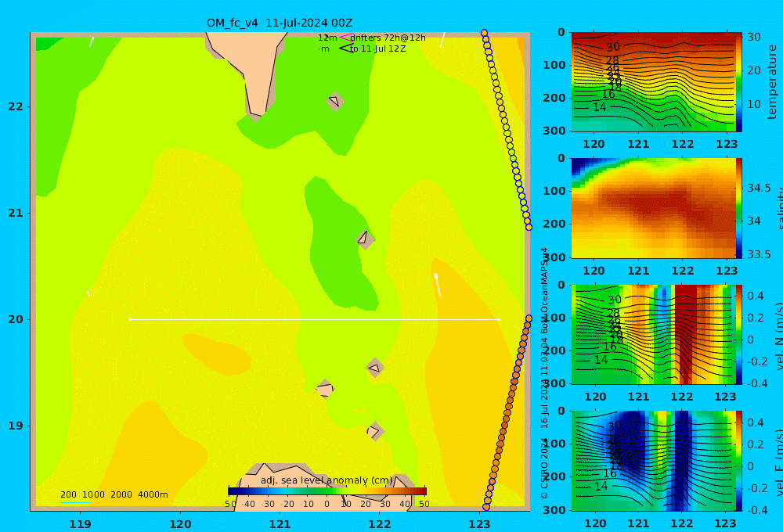
Task: Click longitude tick label 121 on main map
Action: click(280, 524)
